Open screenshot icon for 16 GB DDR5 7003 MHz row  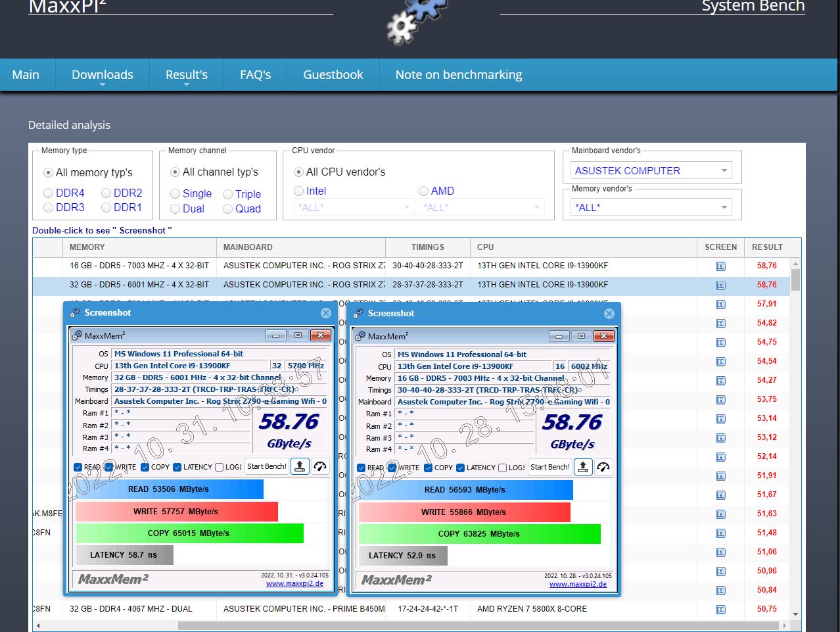(720, 266)
